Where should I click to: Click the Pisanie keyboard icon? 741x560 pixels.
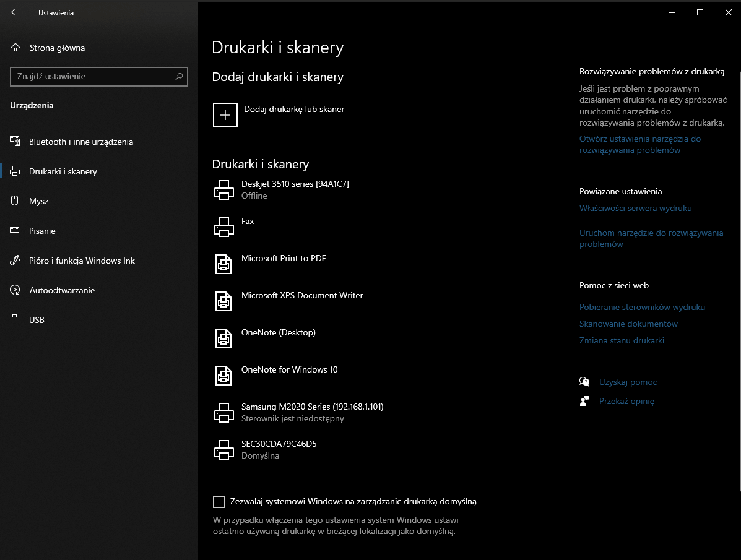tap(15, 231)
